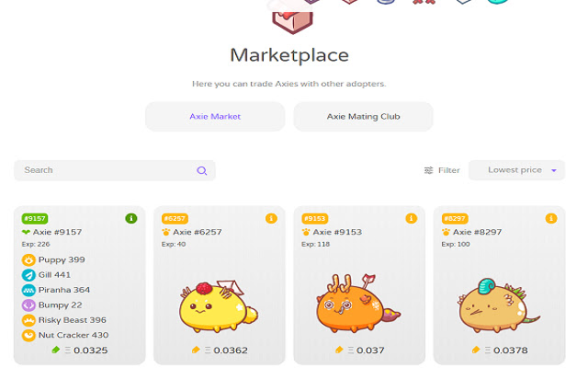
Task: Switch to the Axie Mating Club tab
Action: point(363,117)
